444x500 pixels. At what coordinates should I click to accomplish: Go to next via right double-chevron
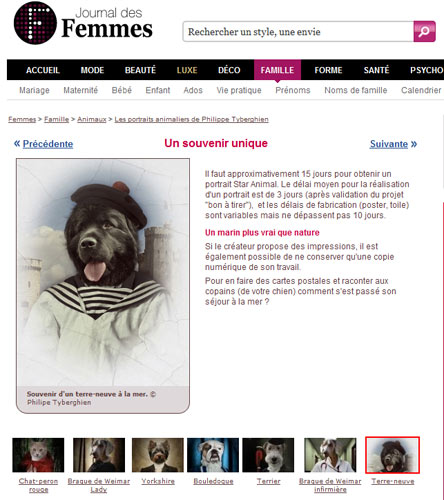[x=414, y=144]
